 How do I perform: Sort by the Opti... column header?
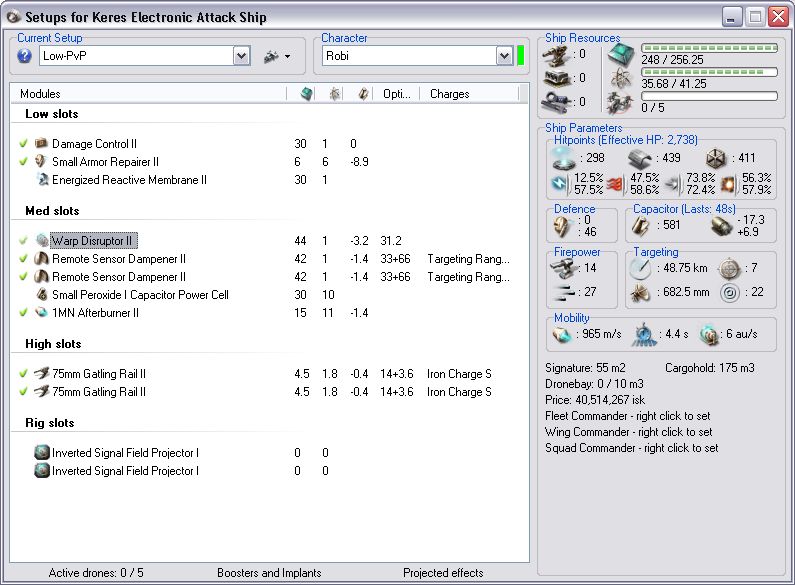[x=396, y=94]
